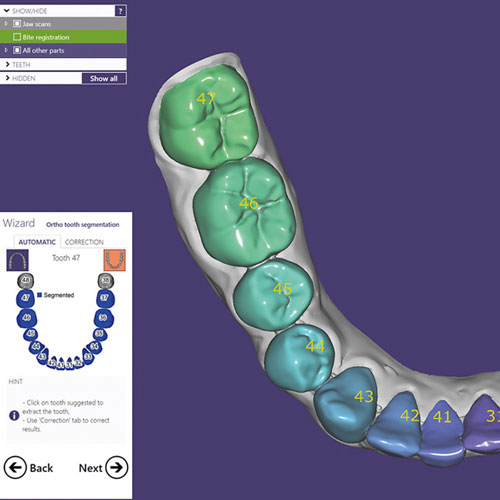Click the Show all button
The height and width of the screenshot is (500, 500).
point(104,78)
